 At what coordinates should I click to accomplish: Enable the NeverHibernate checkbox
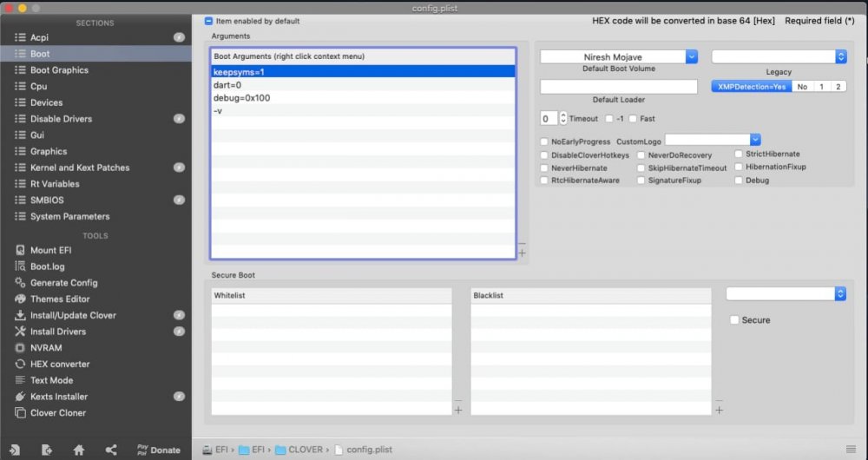(x=544, y=168)
